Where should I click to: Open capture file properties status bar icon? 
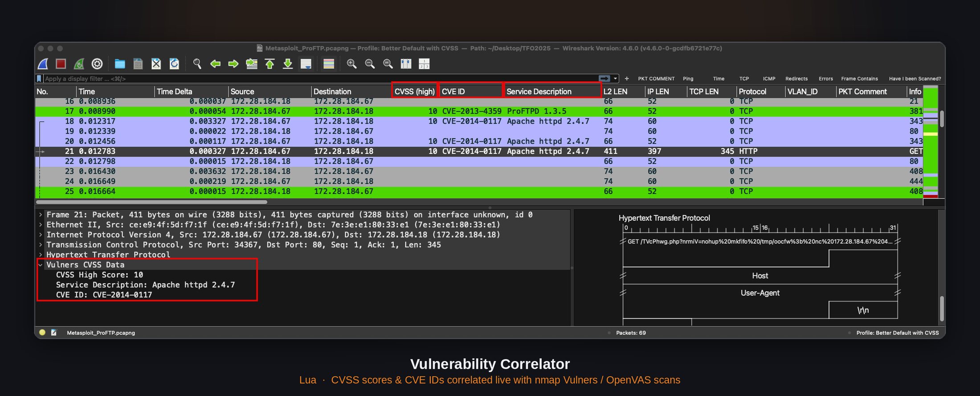click(x=54, y=332)
